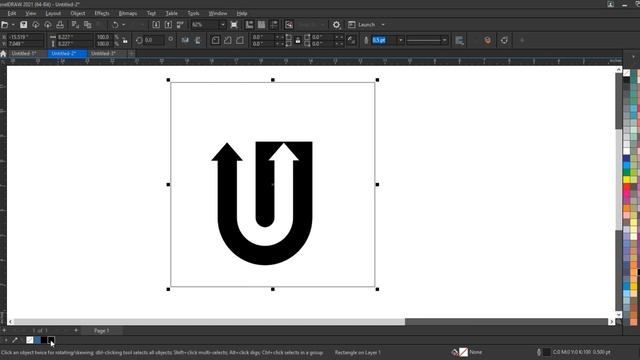Select the Untitled-2 document tab

pos(67,53)
